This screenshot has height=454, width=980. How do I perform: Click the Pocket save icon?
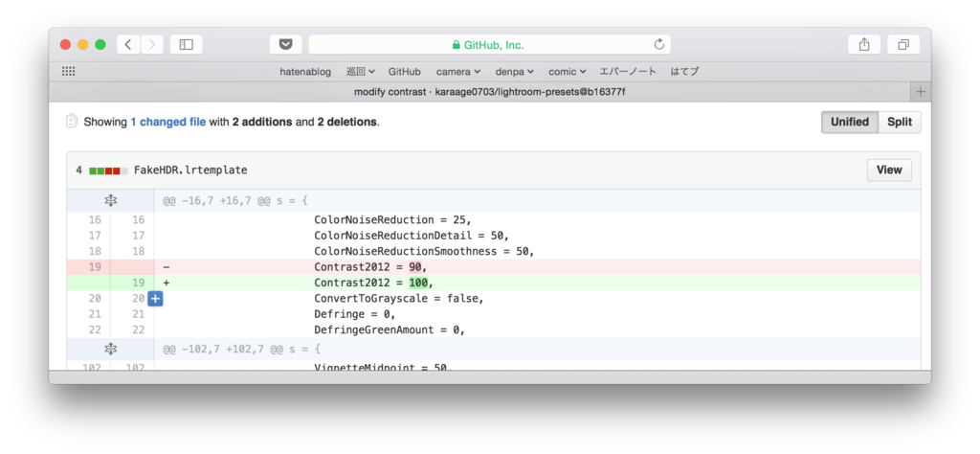point(285,44)
